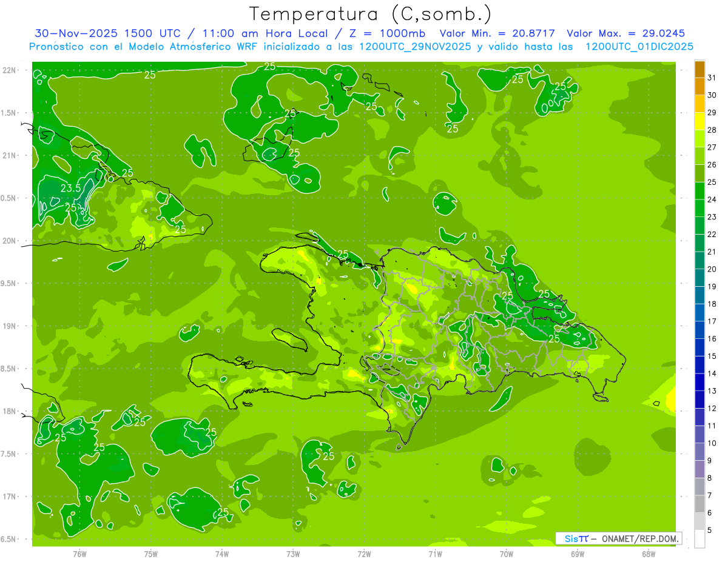This screenshot has width=728, height=562.
Task: Click the '21' label on the color scale
Action: coord(712,252)
